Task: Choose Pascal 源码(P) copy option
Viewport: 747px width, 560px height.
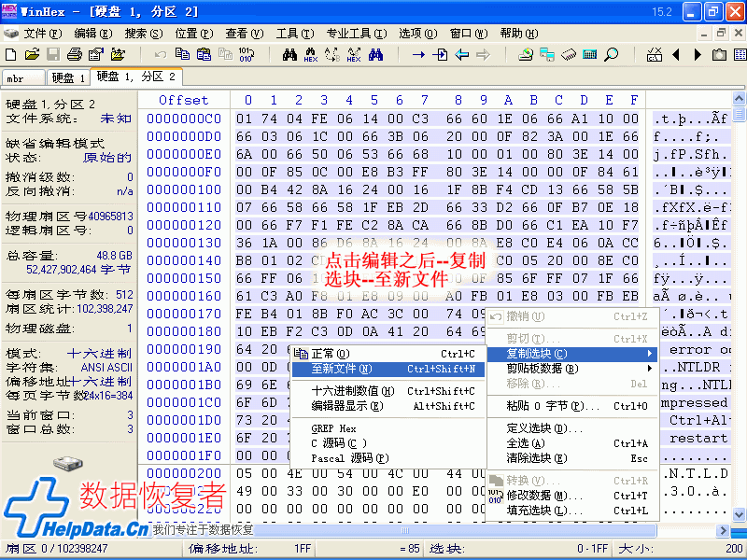Action: 388,458
